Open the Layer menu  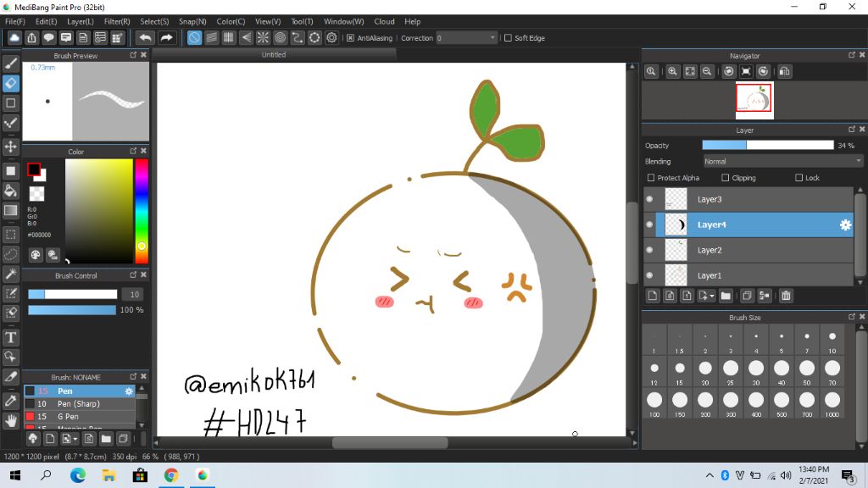[x=81, y=21]
